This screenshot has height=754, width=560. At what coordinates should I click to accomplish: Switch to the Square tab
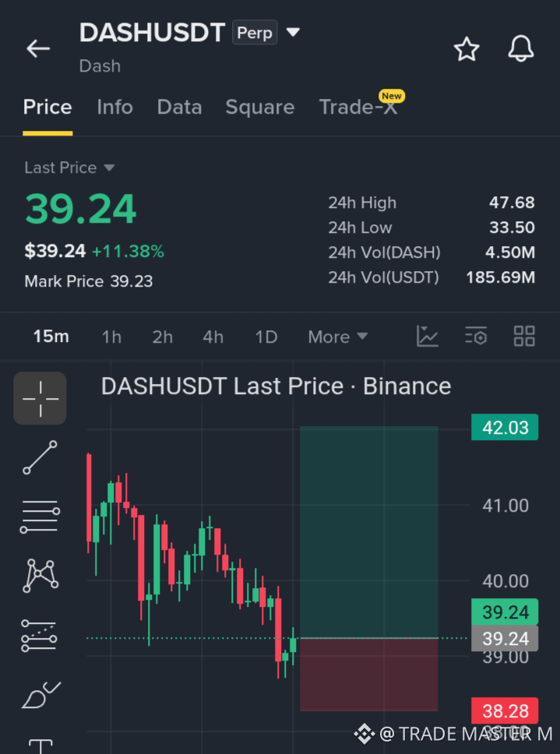coord(260,107)
